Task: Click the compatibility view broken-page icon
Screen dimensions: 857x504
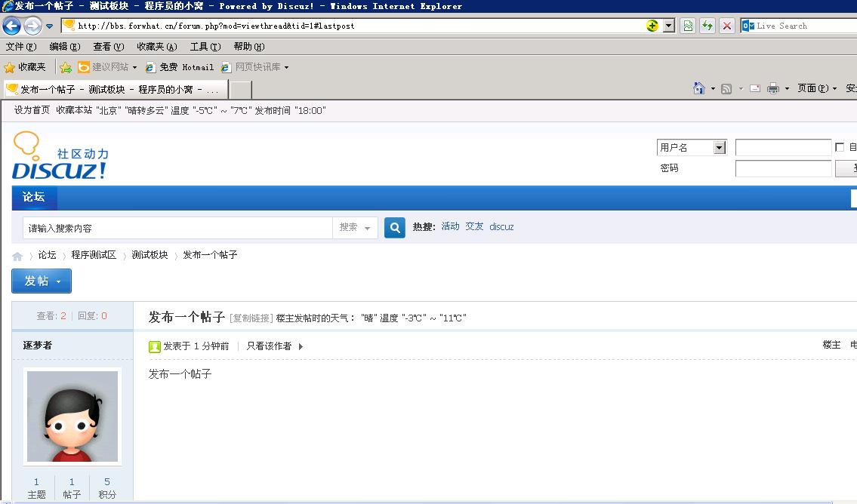Action: 688,26
